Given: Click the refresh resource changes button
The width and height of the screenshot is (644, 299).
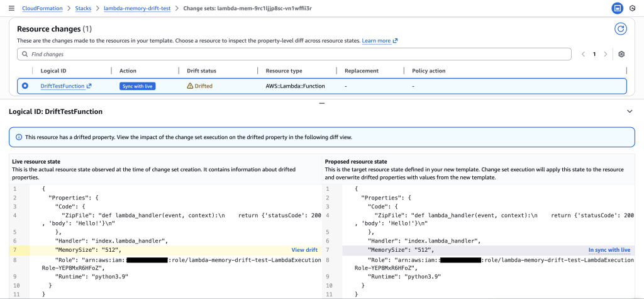Looking at the screenshot, I should tap(621, 29).
